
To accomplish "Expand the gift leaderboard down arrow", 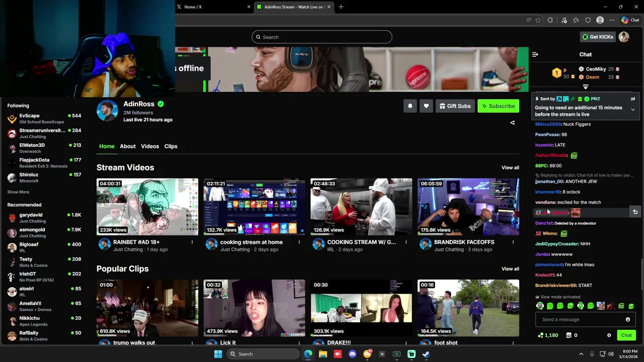I will [x=585, y=87].
